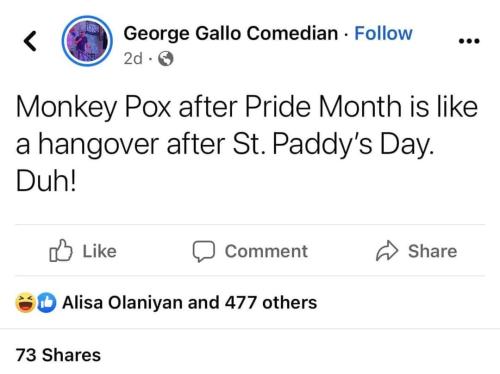Click the public globe audience icon

point(166,59)
